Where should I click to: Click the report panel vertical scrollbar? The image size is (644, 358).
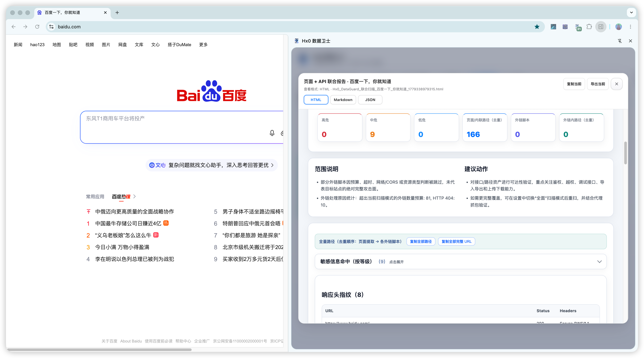coord(625,153)
